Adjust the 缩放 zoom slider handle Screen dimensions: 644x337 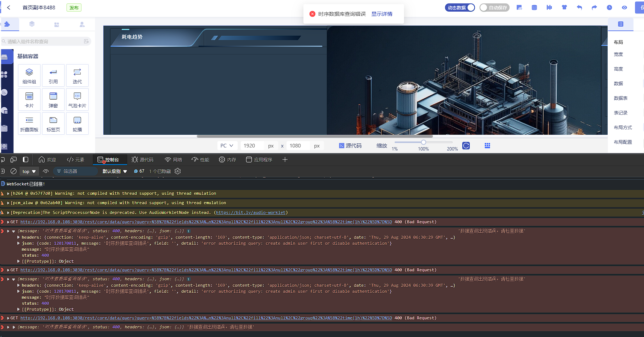click(x=424, y=142)
